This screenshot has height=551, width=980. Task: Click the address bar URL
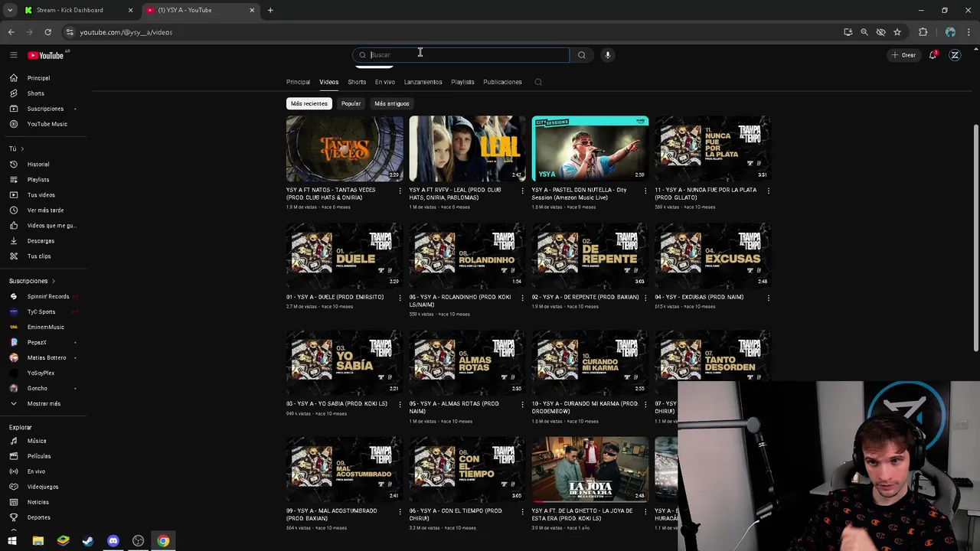point(126,32)
